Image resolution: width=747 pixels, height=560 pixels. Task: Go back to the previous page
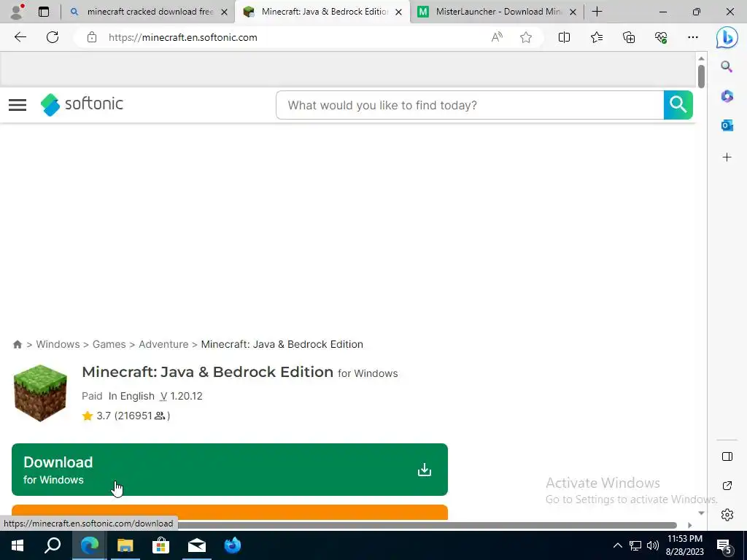(x=20, y=37)
